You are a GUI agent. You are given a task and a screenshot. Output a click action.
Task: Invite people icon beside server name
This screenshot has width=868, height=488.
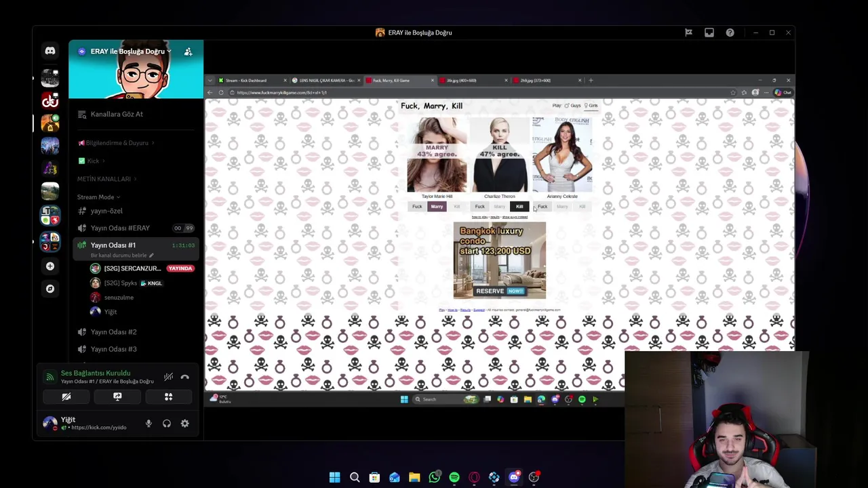[189, 52]
